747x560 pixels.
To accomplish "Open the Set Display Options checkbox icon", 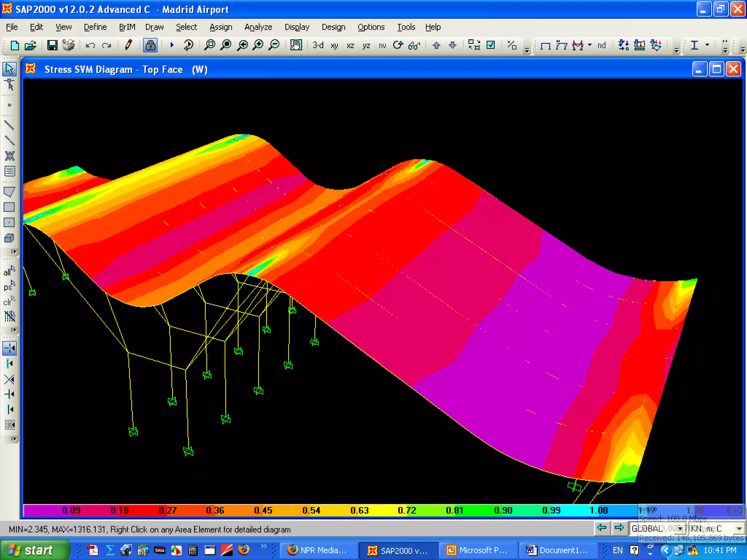I will (x=491, y=45).
